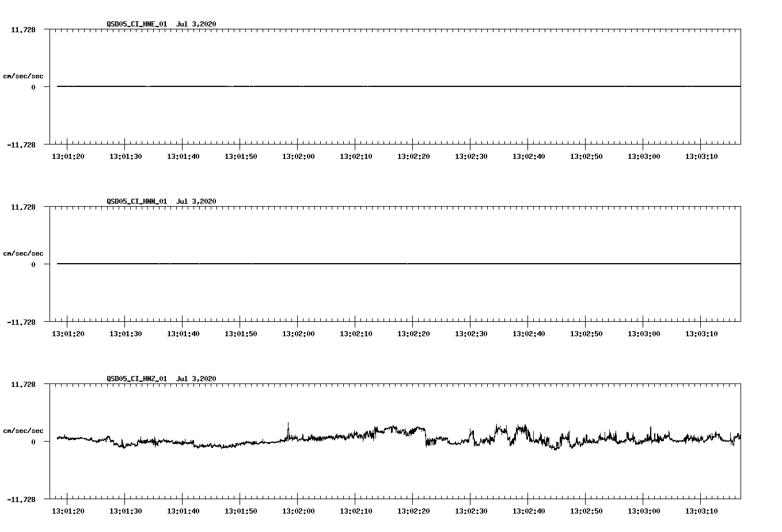Screen dimensions: 782x532
Task: Click 13:03:10 time label under HNN plot
Action: click(x=701, y=334)
